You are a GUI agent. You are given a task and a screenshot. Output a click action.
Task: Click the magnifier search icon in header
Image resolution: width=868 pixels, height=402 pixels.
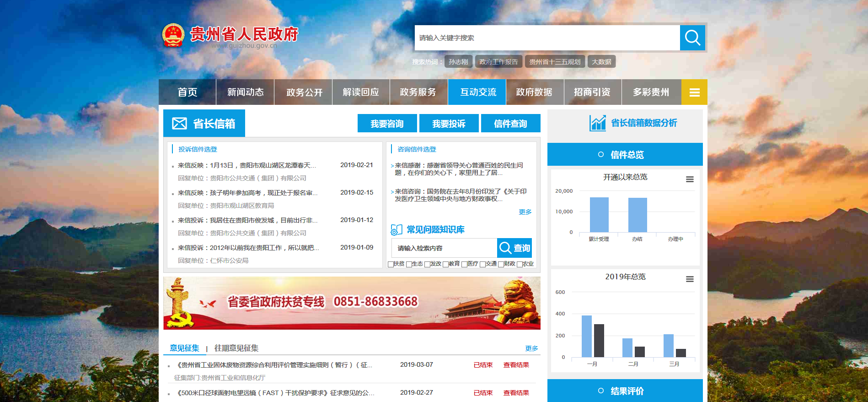coord(692,38)
